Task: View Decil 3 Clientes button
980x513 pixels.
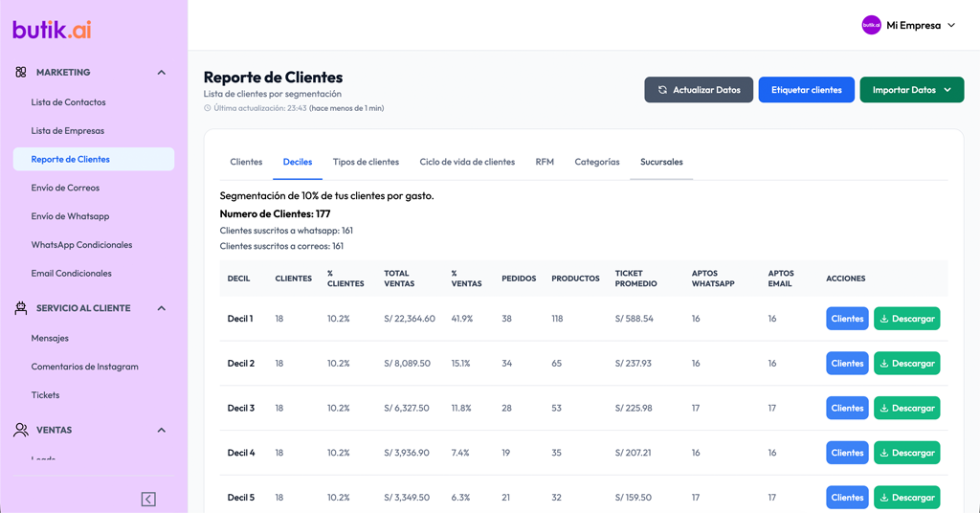Action: [847, 408]
